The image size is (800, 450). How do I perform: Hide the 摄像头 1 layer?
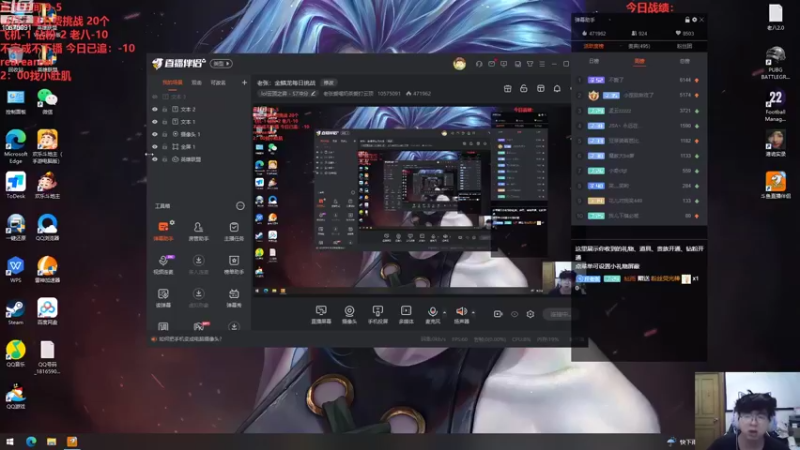point(155,134)
